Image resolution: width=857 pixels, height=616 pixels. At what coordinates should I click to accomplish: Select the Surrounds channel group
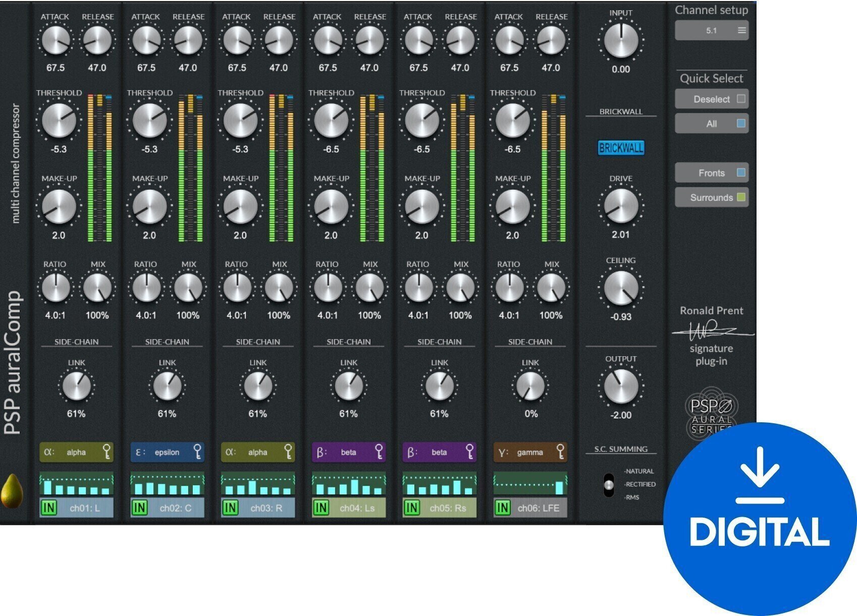(x=712, y=197)
